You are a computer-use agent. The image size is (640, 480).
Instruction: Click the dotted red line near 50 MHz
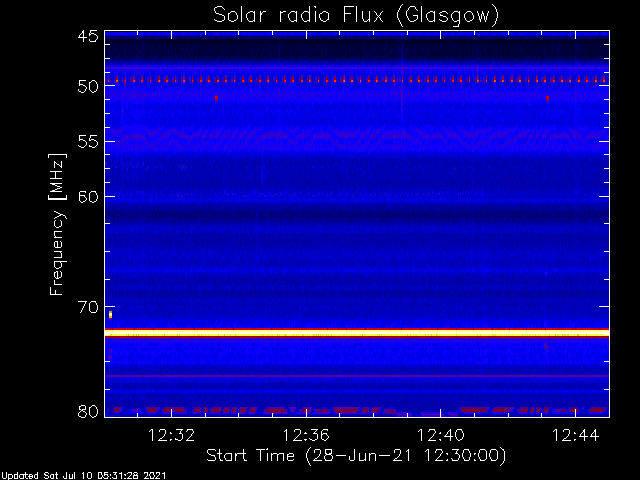click(x=357, y=80)
